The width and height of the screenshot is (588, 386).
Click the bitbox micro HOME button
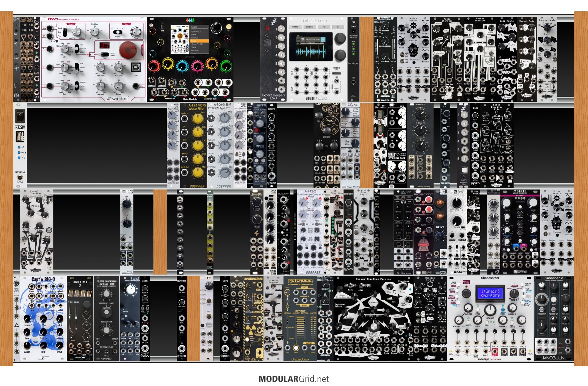(295, 27)
